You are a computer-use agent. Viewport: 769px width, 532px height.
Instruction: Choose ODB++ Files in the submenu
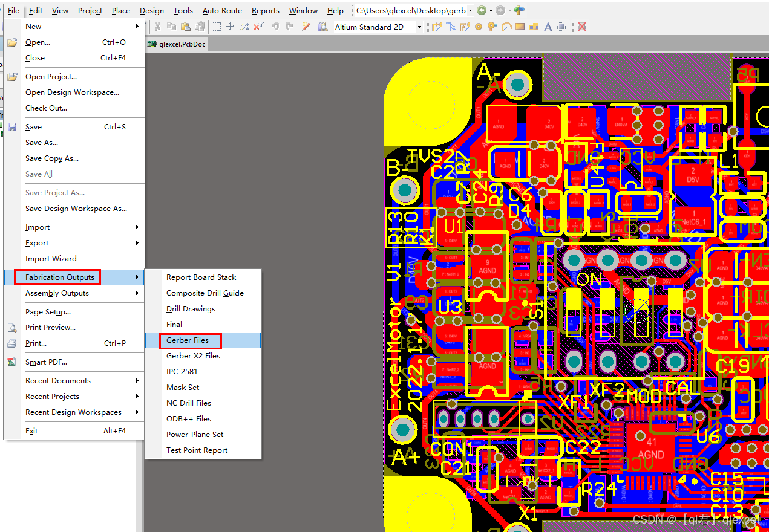(203, 419)
